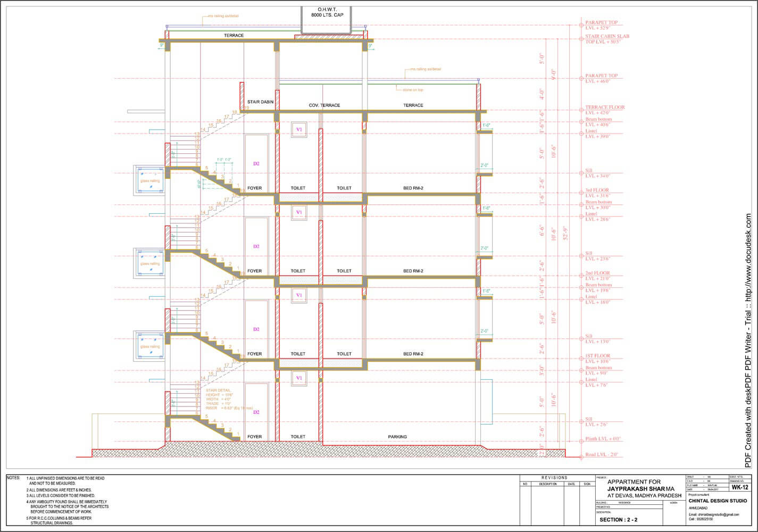Image resolution: width=758 pixels, height=532 pixels.
Task: Open the STAIR DETAIL annotation block
Action: 220,399
